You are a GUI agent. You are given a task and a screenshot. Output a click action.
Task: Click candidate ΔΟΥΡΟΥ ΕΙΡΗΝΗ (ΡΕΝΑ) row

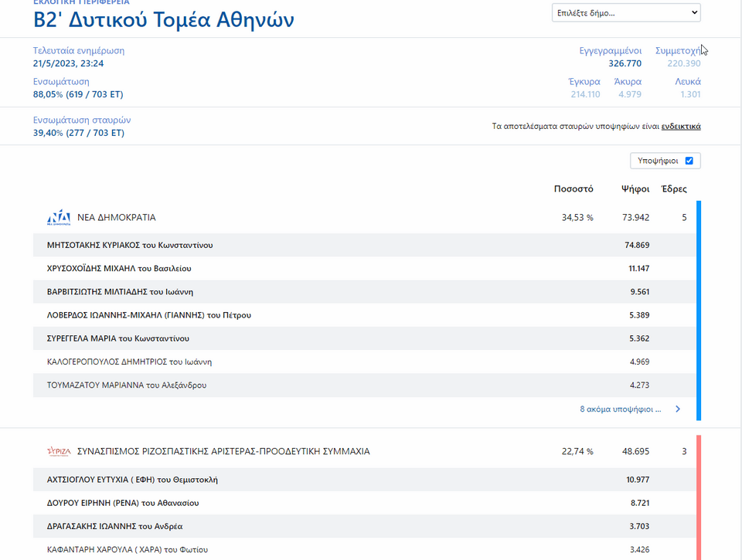click(x=364, y=503)
